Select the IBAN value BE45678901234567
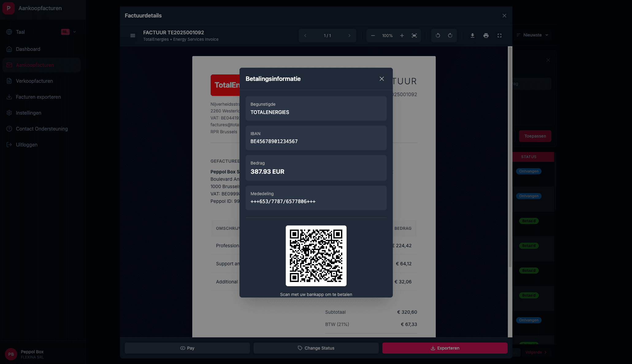The image size is (632, 364). tap(274, 141)
